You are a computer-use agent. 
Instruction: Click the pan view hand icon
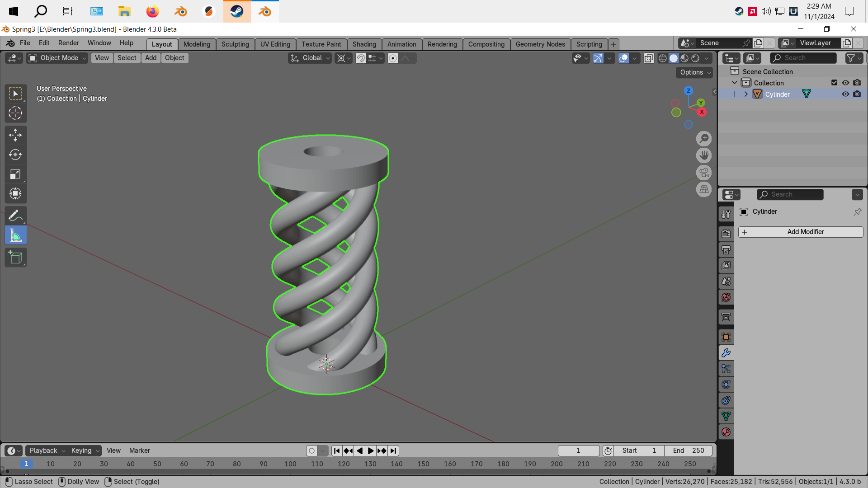pos(704,155)
